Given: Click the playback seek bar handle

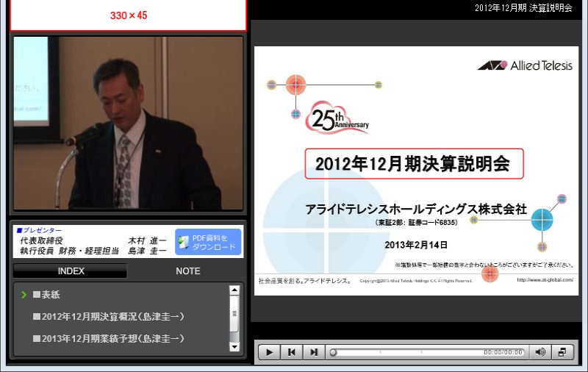Looking at the screenshot, I should click(x=333, y=352).
